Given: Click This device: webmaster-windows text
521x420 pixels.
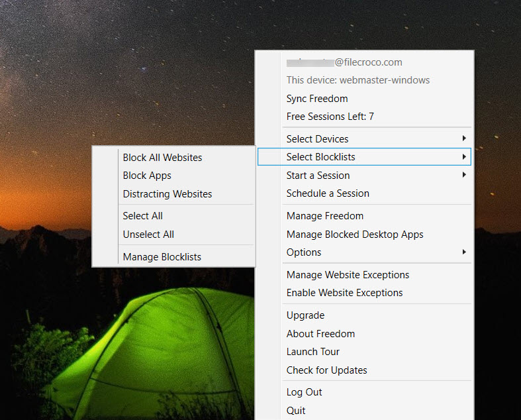Looking at the screenshot, I should coord(358,80).
